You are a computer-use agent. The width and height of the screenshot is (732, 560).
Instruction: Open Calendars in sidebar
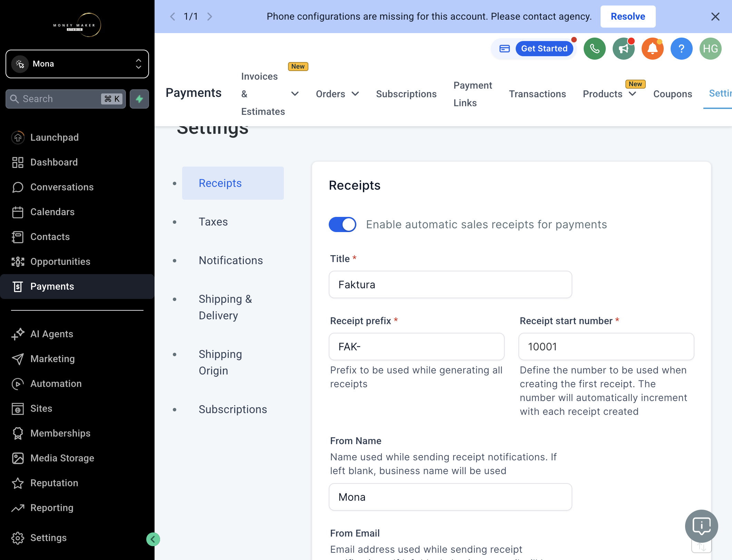coord(77,212)
